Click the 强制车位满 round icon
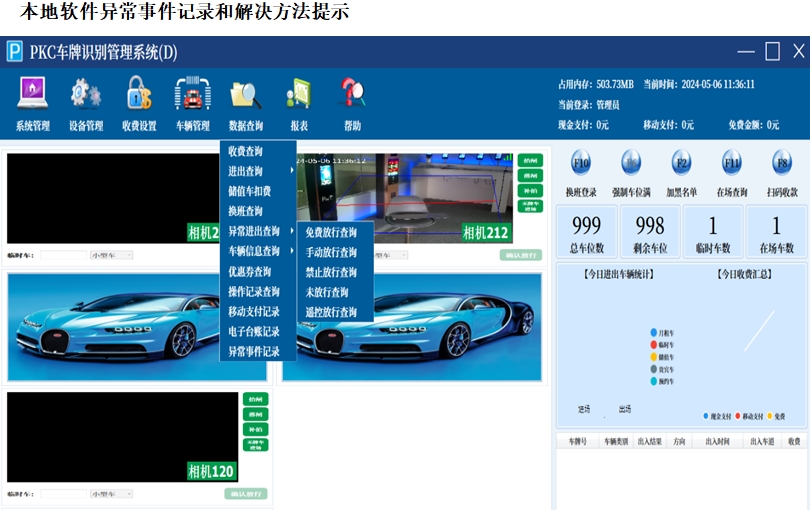 [631, 163]
